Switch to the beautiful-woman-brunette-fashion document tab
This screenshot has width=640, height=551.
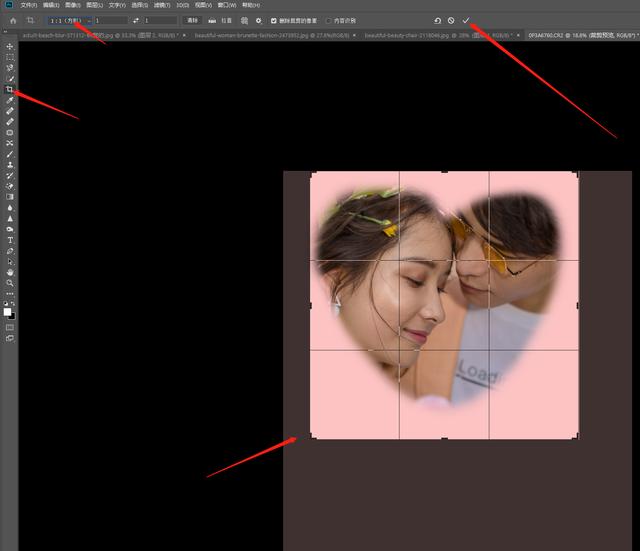tap(272, 36)
